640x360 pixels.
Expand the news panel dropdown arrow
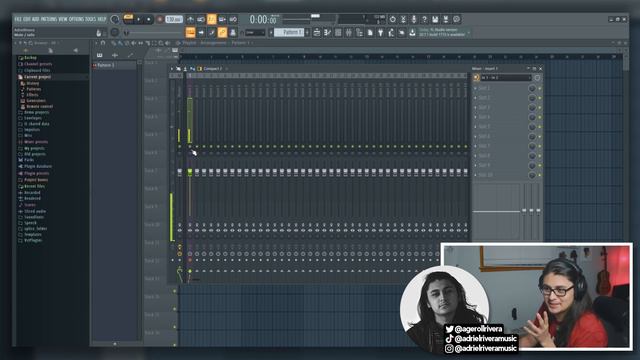point(469,32)
